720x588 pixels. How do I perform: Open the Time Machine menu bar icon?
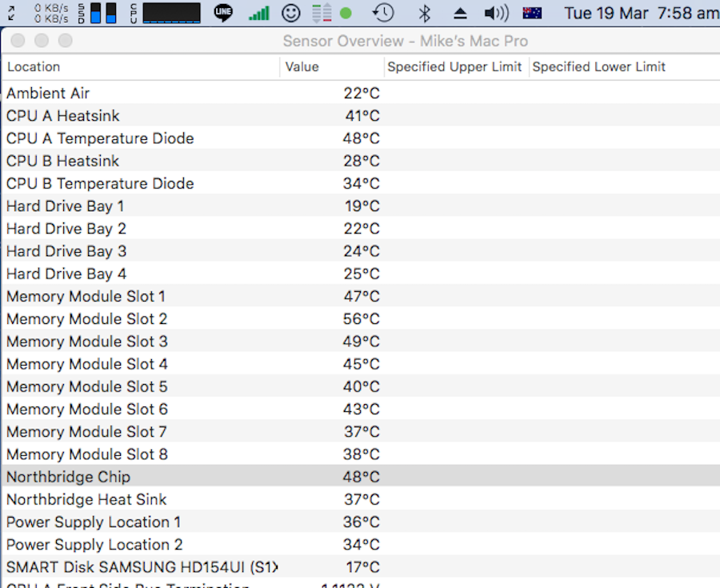tap(383, 13)
